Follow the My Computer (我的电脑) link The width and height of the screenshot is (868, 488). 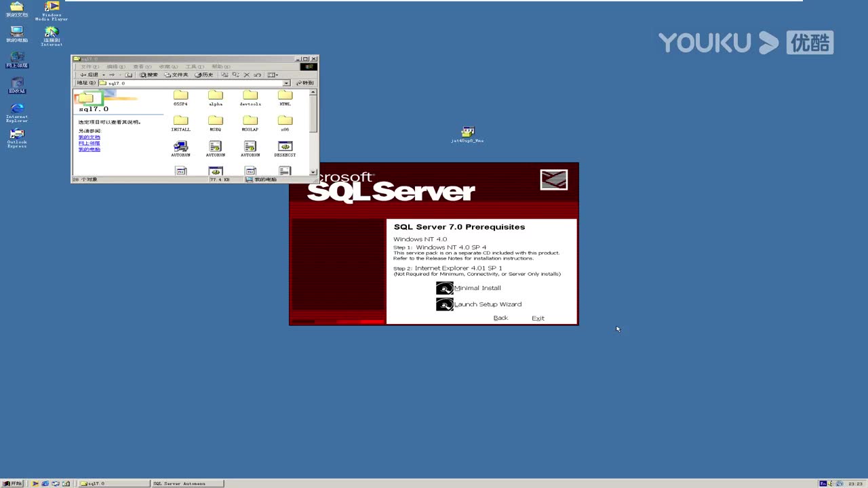(89, 149)
